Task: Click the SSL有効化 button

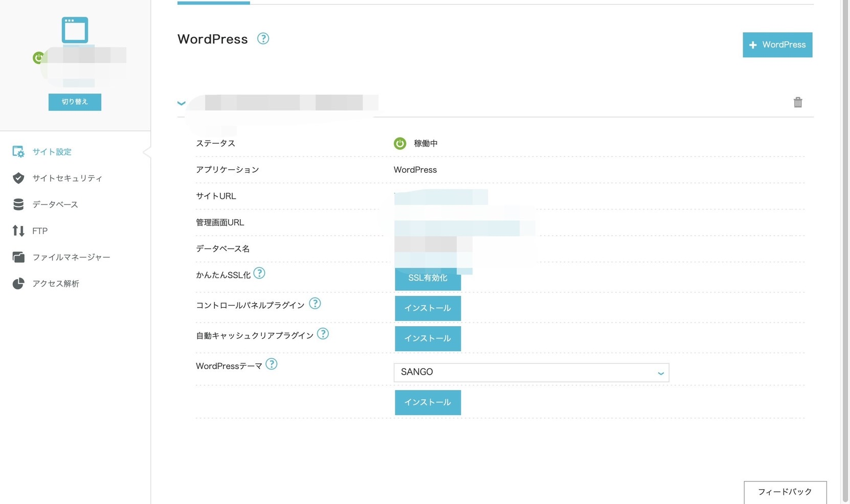Action: [x=428, y=279]
